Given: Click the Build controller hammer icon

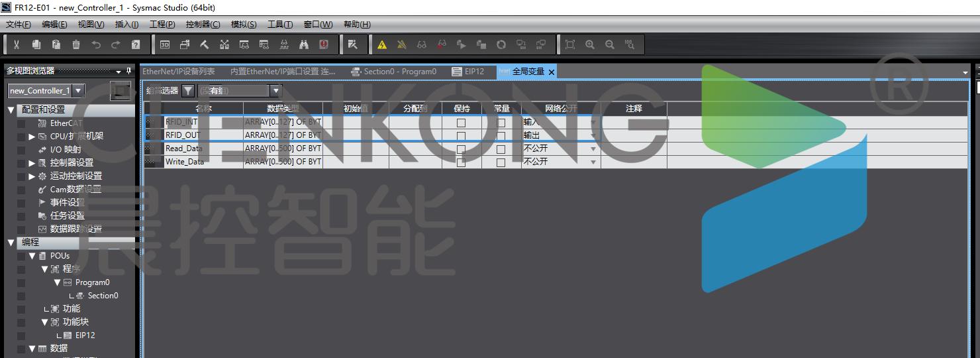Looking at the screenshot, I should pyautogui.click(x=205, y=44).
